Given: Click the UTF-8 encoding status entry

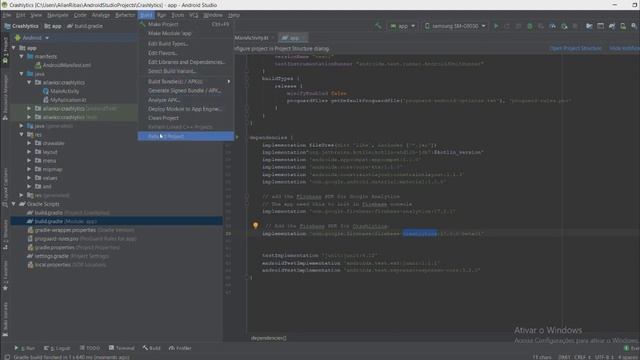Looking at the screenshot, I should 604,357.
